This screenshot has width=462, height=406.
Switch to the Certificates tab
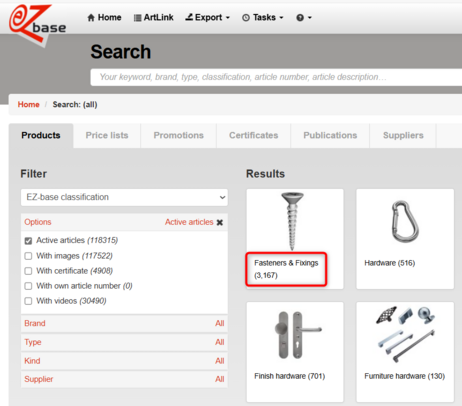pos(254,135)
